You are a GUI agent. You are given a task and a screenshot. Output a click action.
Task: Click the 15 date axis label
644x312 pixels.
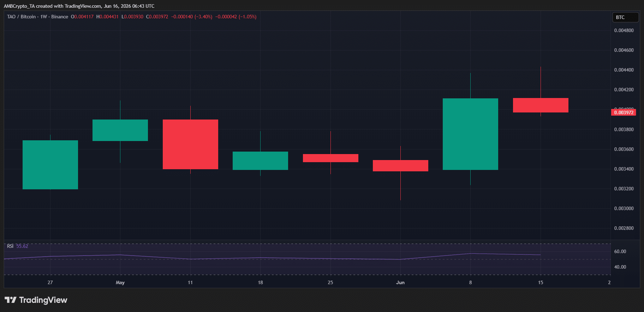541,282
